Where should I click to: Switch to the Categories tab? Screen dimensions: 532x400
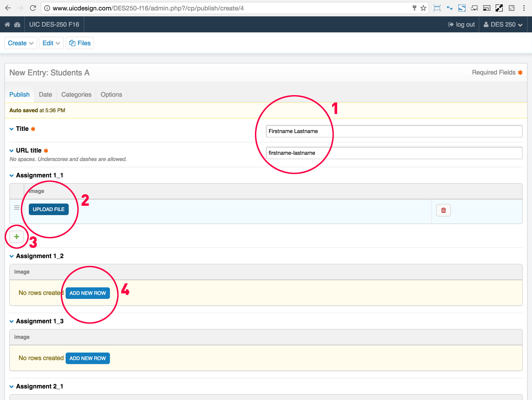(76, 94)
